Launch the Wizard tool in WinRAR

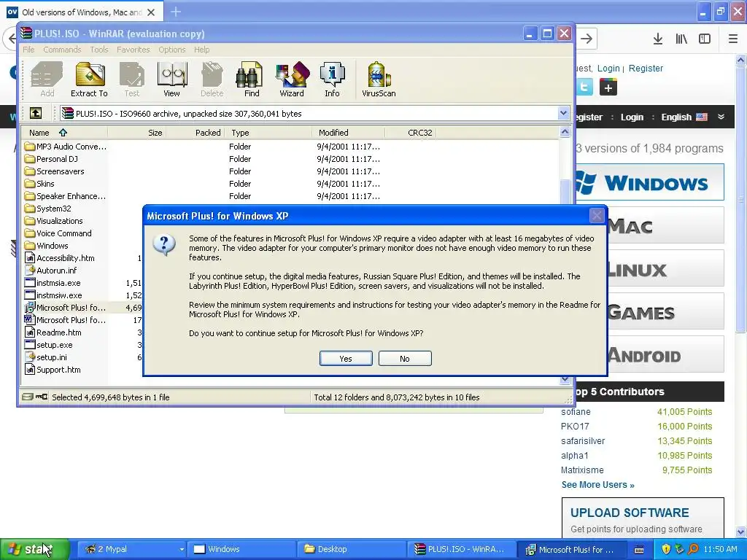coord(292,79)
